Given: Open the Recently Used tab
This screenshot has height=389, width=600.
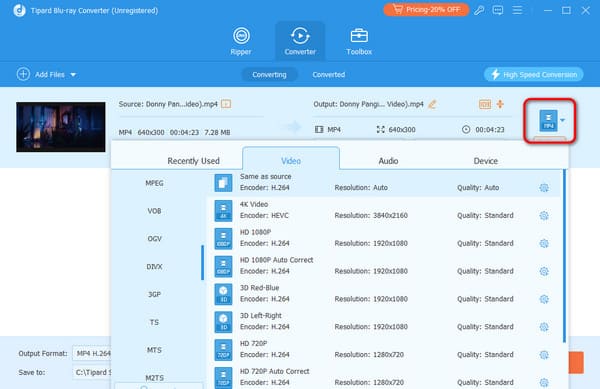Looking at the screenshot, I should 193,161.
